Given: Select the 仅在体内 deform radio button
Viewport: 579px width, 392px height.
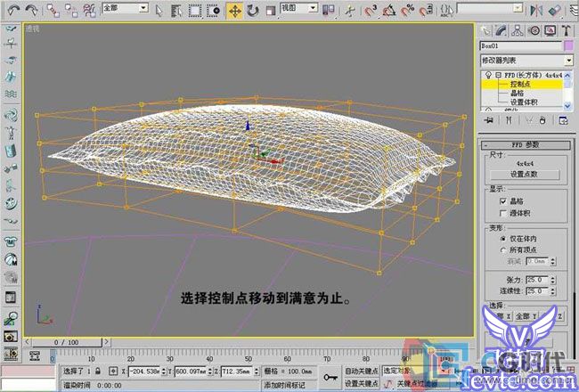Looking at the screenshot, I should click(x=503, y=239).
